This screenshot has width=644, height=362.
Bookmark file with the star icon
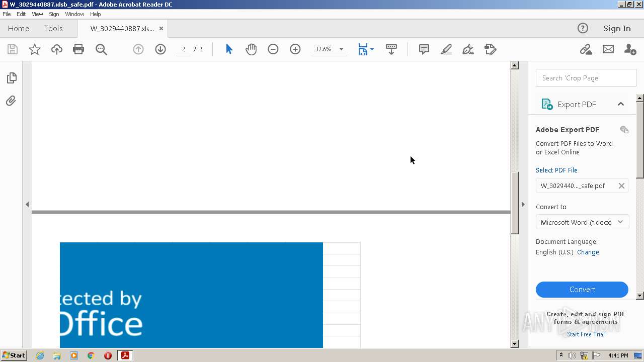35,49
